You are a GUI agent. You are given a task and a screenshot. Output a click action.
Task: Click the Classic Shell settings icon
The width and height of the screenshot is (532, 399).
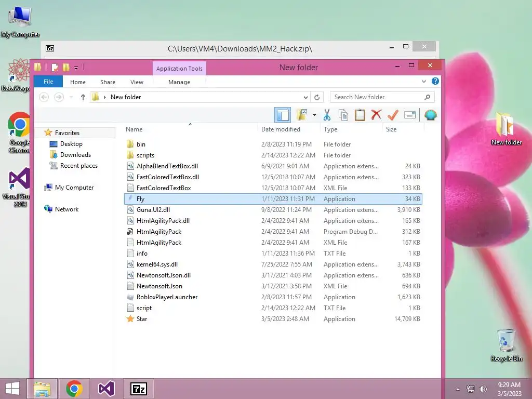click(x=431, y=115)
